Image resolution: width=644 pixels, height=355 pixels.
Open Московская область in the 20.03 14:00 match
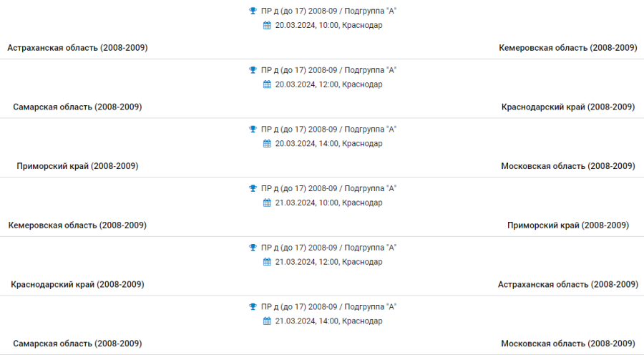[x=568, y=166]
